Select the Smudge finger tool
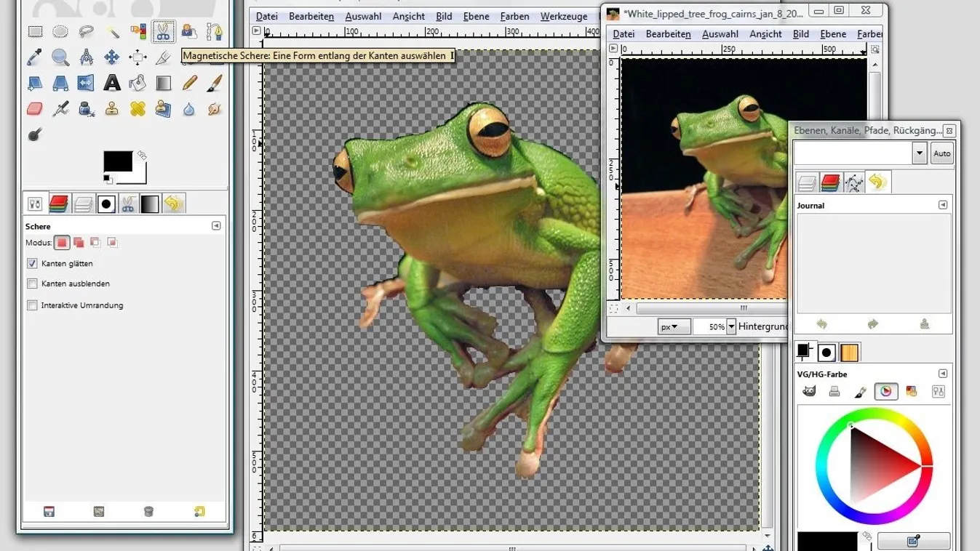The image size is (980, 551). [x=215, y=109]
